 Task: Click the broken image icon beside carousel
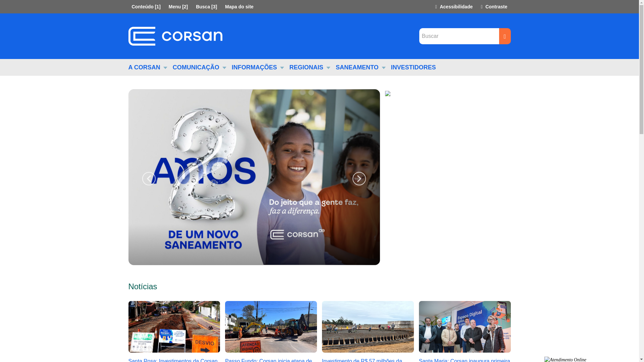pyautogui.click(x=388, y=94)
